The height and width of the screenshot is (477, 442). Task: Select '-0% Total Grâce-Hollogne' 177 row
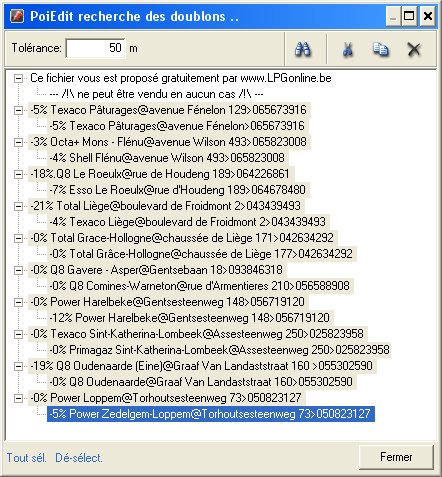(x=201, y=254)
